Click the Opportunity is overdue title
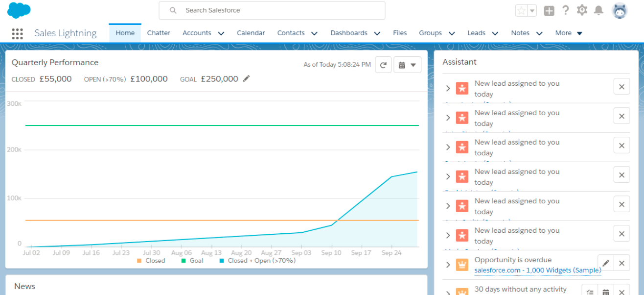 pyautogui.click(x=513, y=260)
